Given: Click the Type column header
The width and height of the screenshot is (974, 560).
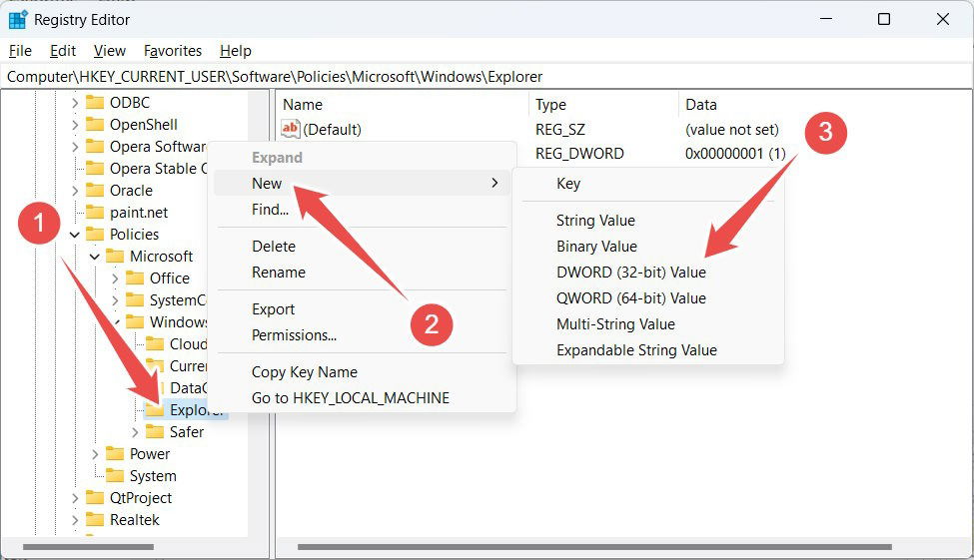Looking at the screenshot, I should coord(603,104).
